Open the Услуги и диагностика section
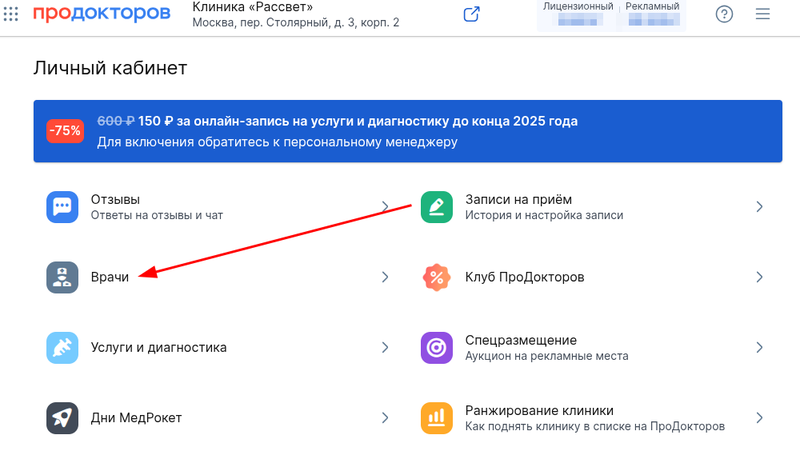 coord(158,348)
